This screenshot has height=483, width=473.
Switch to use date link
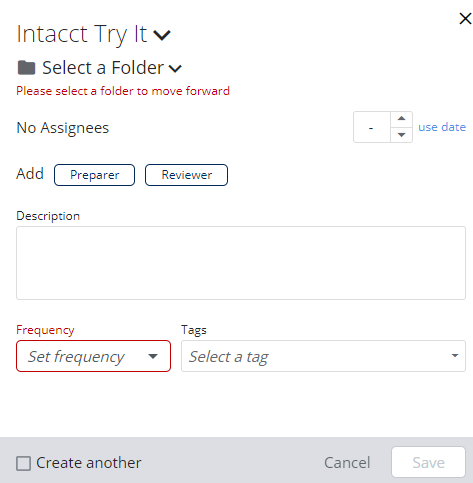click(442, 127)
